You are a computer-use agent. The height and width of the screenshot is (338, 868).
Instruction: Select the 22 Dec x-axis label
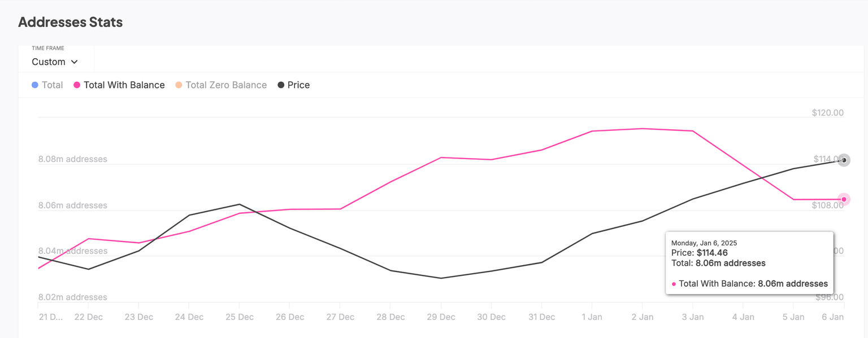point(89,317)
